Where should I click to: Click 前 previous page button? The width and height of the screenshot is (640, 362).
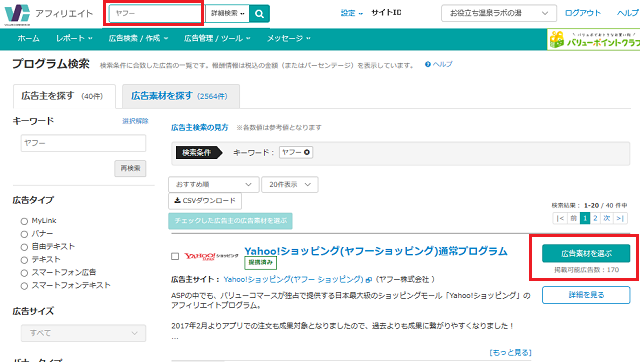[x=573, y=218]
